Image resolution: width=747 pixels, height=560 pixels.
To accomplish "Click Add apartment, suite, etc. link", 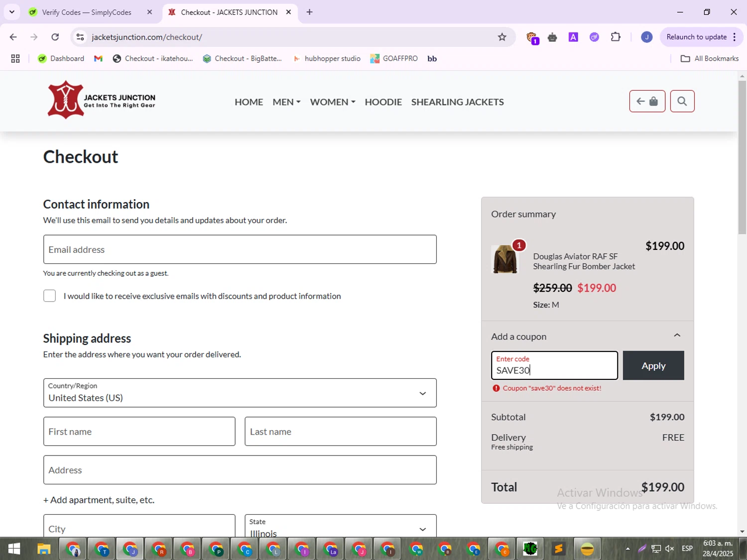I will [99, 500].
